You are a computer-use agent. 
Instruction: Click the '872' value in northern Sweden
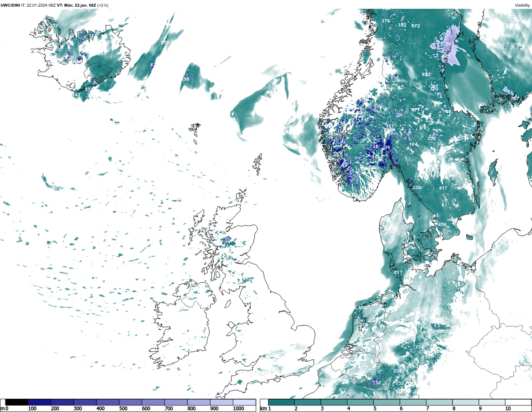pyautogui.click(x=416, y=26)
